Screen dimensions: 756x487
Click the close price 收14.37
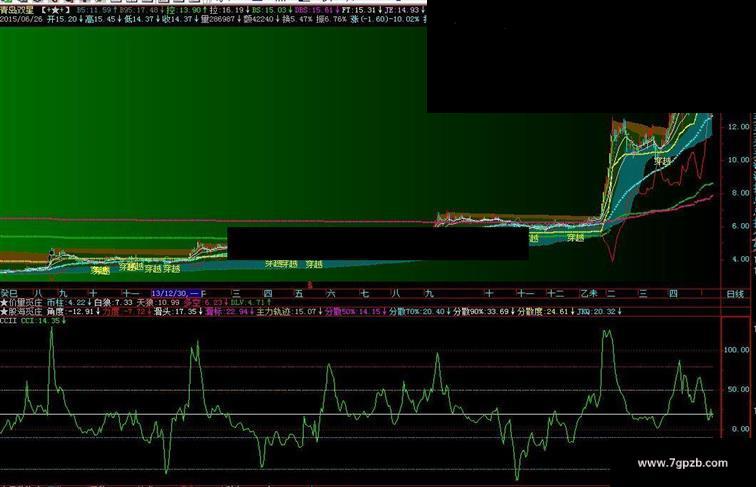click(180, 19)
